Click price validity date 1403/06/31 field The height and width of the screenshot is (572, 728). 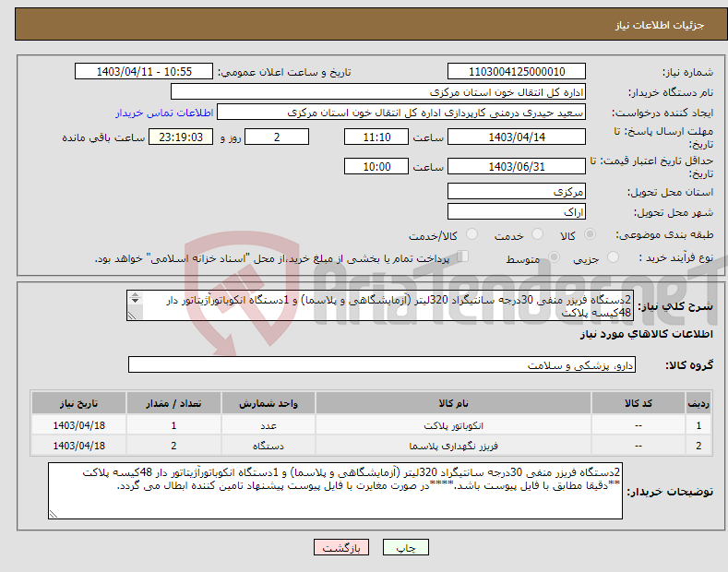pyautogui.click(x=517, y=166)
